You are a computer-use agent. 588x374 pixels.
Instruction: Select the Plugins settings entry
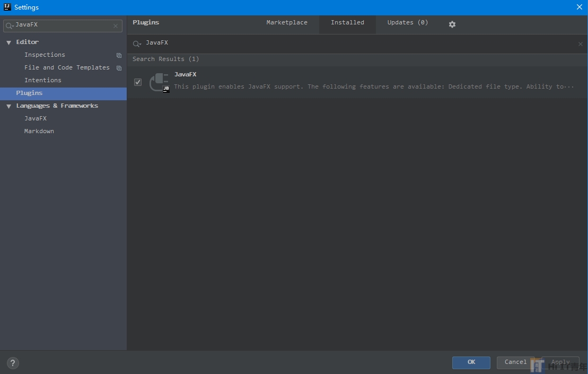[x=64, y=93]
